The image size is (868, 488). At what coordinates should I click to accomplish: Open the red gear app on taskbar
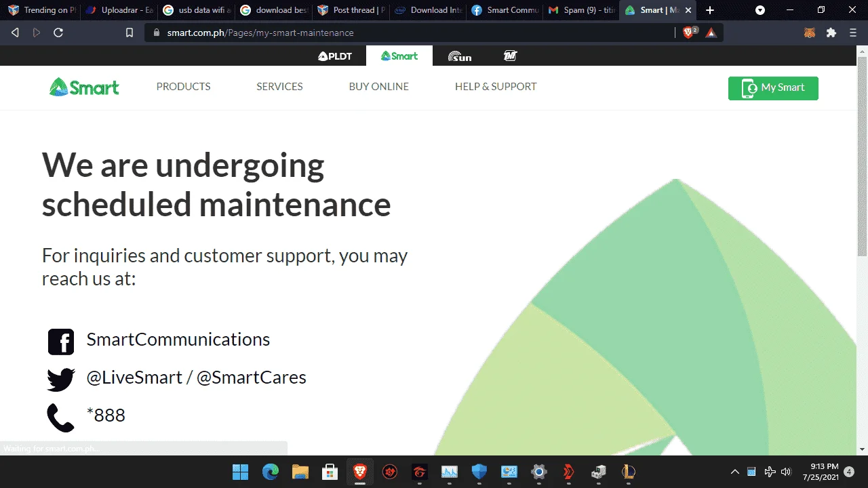[x=390, y=472]
